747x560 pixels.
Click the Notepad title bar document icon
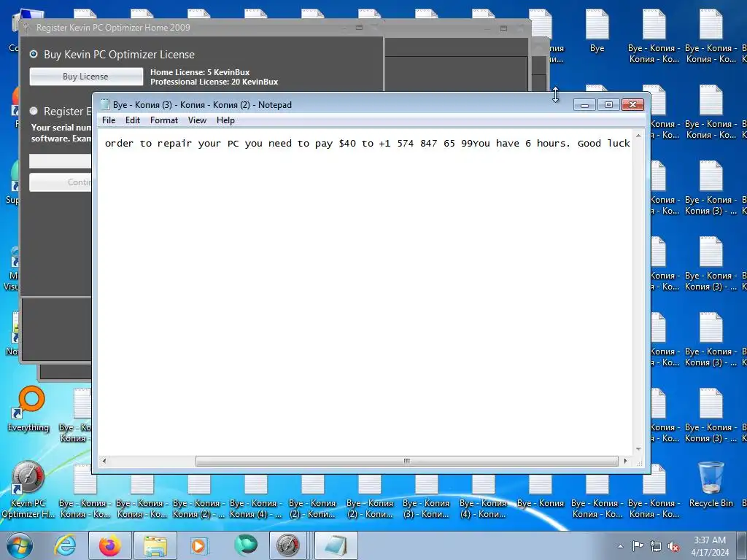[105, 105]
